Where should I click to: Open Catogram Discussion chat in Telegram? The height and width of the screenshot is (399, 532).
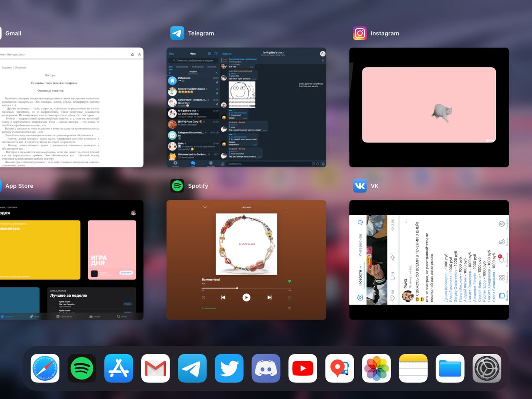point(193,135)
